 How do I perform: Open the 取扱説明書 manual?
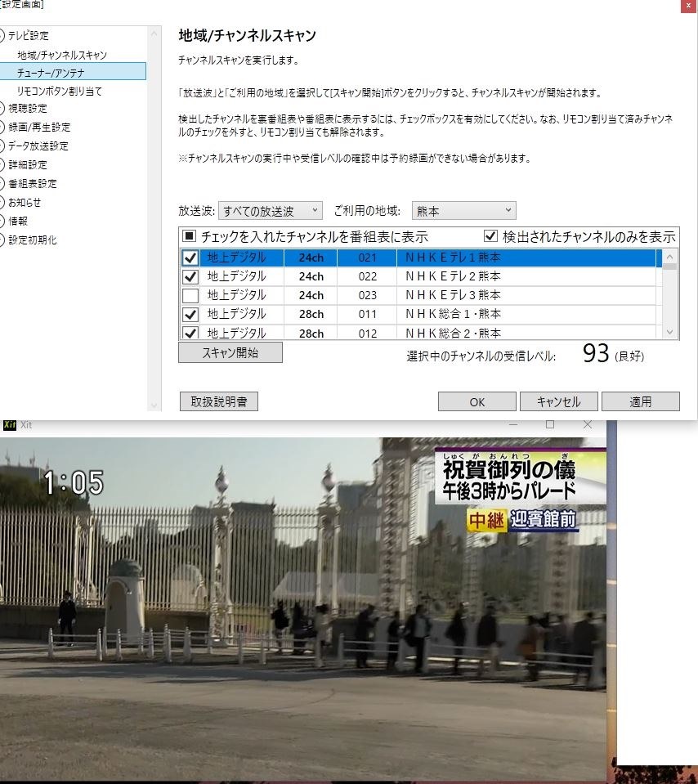[x=219, y=401]
